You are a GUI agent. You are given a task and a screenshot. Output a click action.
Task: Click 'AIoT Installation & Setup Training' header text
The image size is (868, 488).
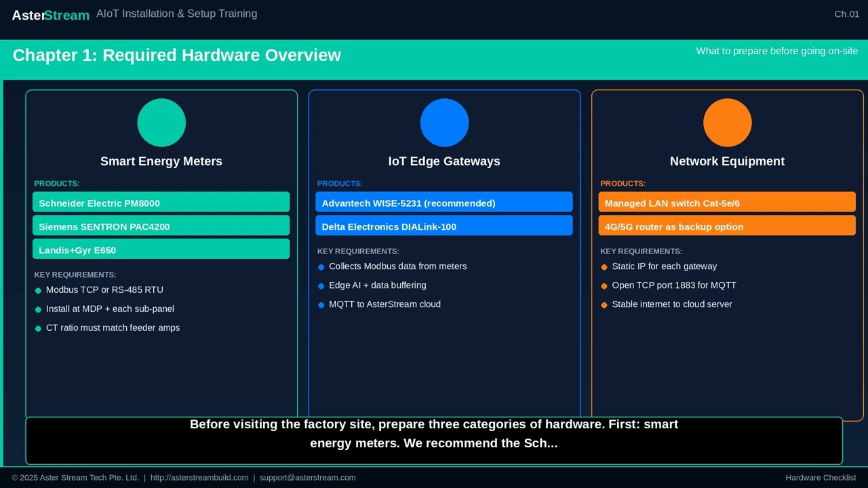click(x=177, y=14)
